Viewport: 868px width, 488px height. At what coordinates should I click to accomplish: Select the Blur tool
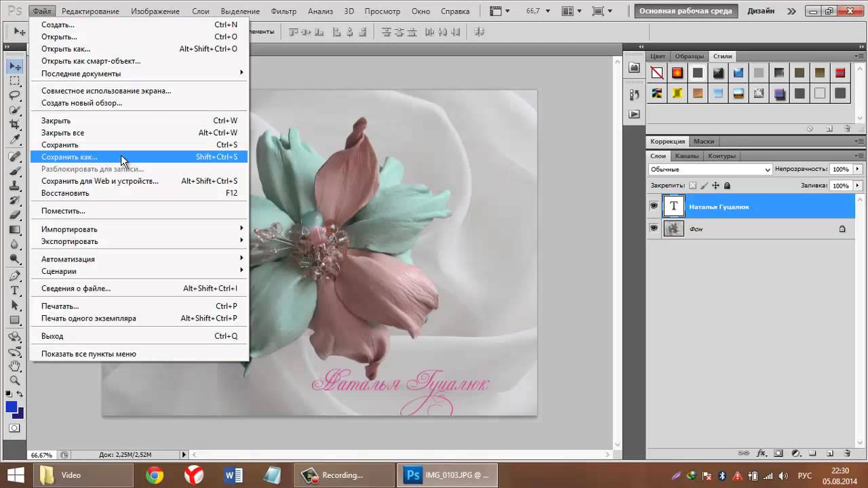[x=14, y=245]
